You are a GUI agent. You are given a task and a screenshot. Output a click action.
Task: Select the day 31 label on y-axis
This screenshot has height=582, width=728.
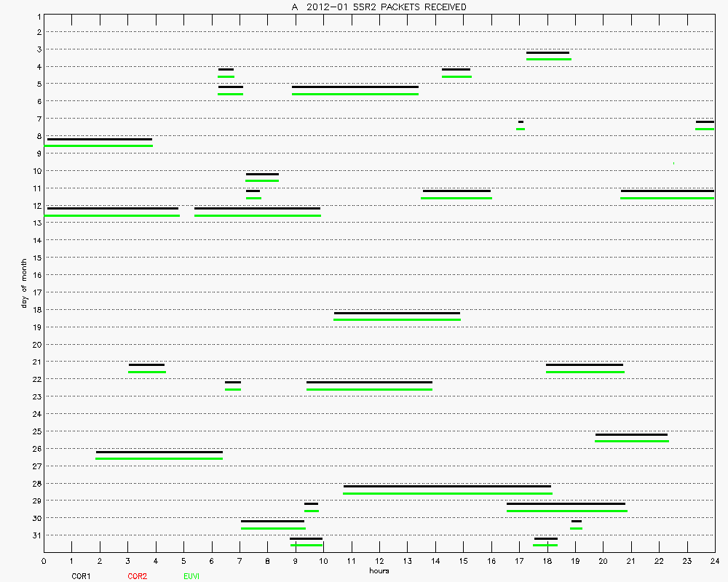(35, 535)
